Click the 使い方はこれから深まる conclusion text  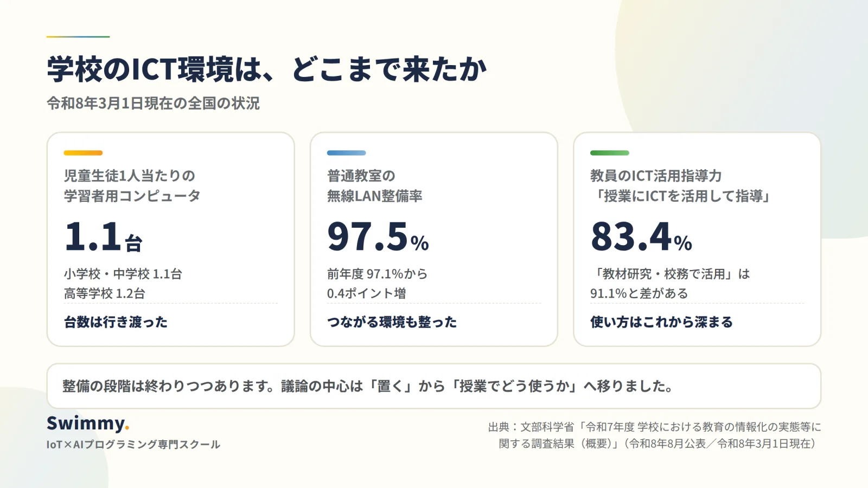click(661, 322)
